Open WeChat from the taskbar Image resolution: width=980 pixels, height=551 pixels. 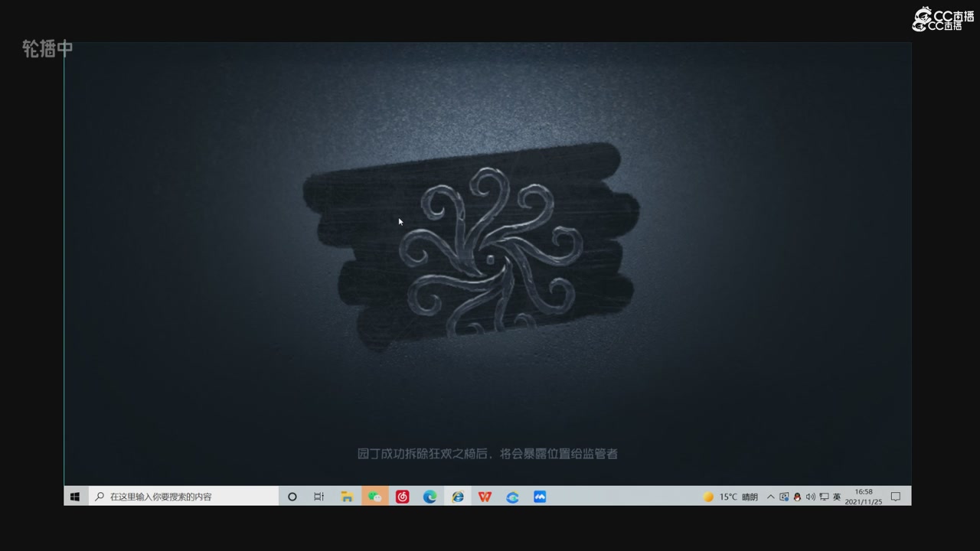pos(374,497)
